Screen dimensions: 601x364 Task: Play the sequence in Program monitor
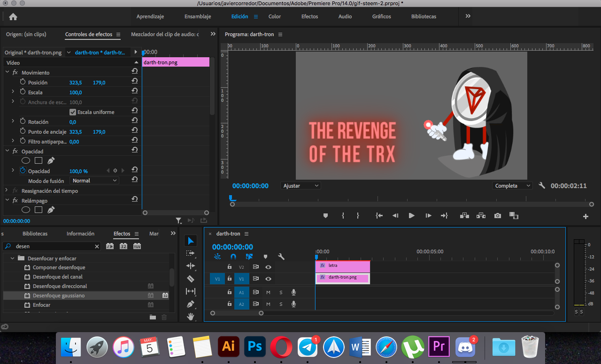coord(412,216)
